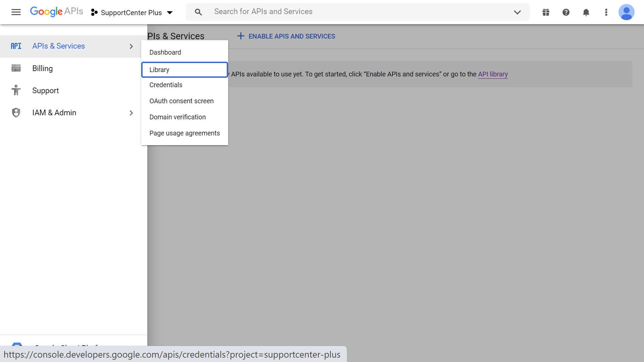This screenshot has height=362, width=644.
Task: Click Enable APIs and Services button
Action: (x=286, y=36)
